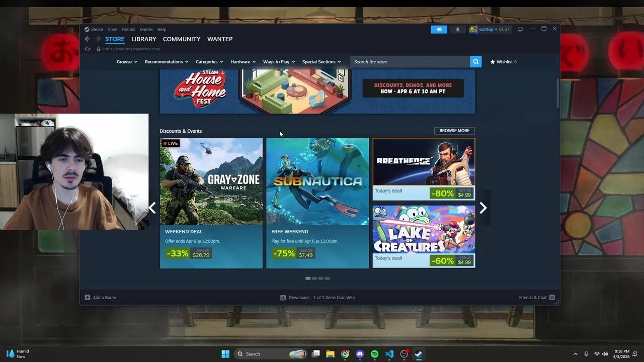This screenshot has width=644, height=362.
Task: Click the store URL address bar
Action: 132,49
